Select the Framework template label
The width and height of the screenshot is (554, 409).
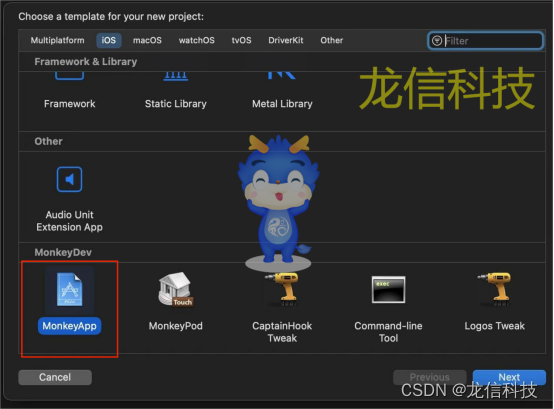click(70, 104)
